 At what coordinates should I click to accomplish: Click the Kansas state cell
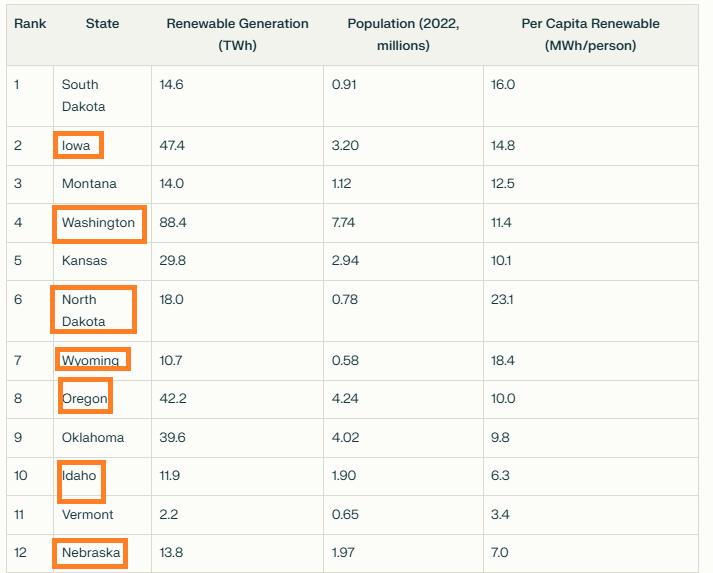tap(84, 261)
